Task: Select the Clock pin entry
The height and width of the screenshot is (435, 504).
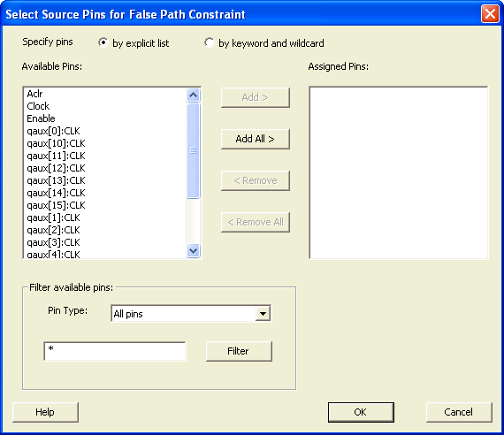Action: click(x=38, y=106)
